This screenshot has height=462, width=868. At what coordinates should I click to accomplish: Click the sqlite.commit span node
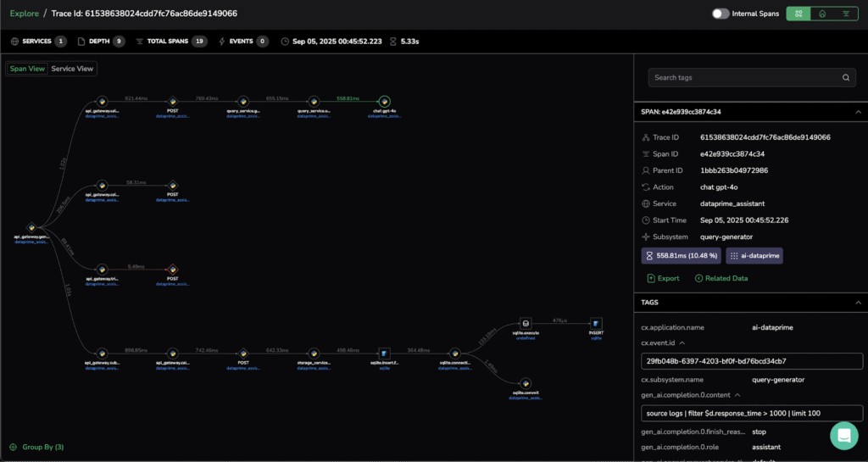[x=526, y=383]
